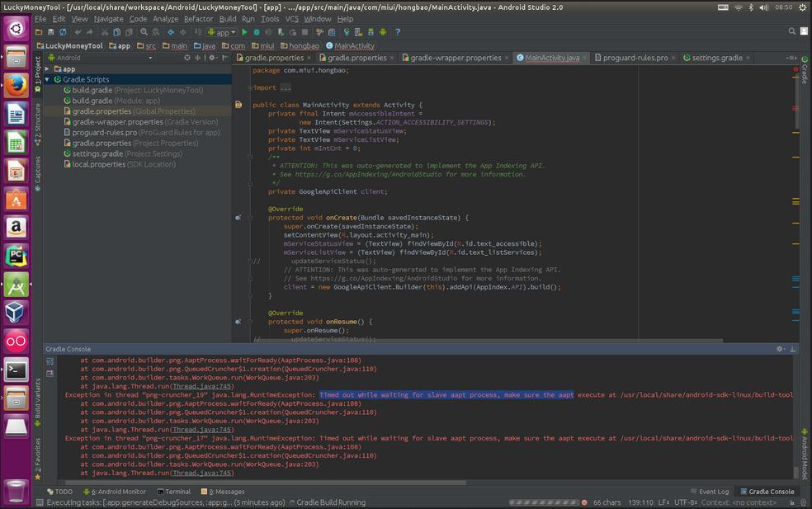This screenshot has height=509, width=812.
Task: Switch to the proguard-rules.pro editor tab
Action: click(x=635, y=58)
